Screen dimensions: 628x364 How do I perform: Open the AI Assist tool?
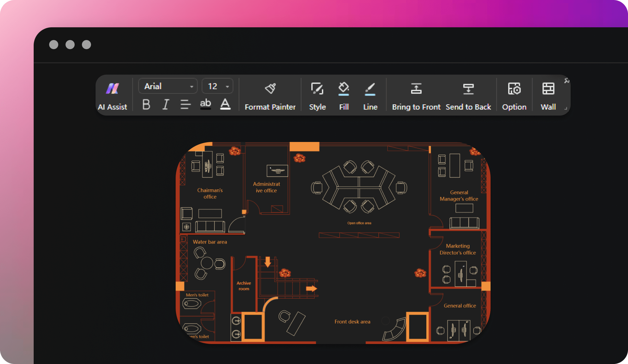113,96
